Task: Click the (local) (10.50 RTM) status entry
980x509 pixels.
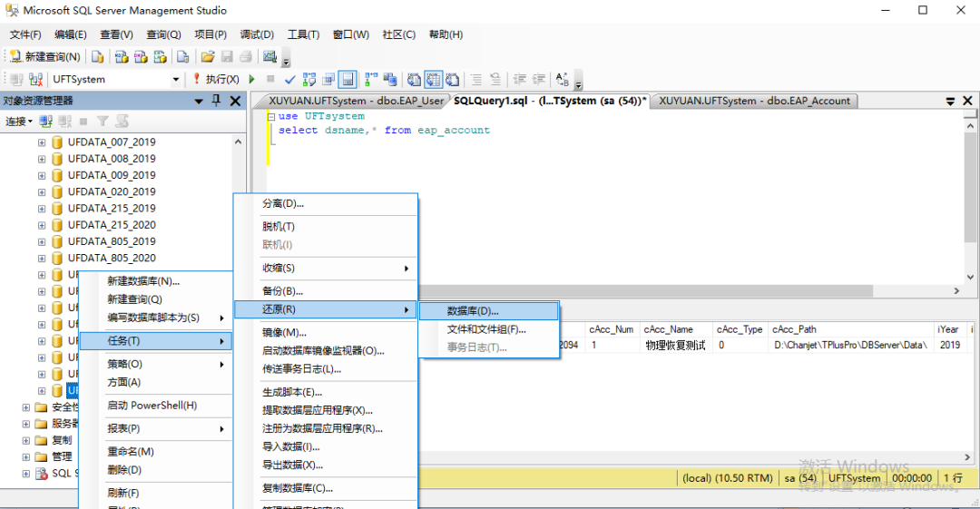Action: tap(728, 478)
